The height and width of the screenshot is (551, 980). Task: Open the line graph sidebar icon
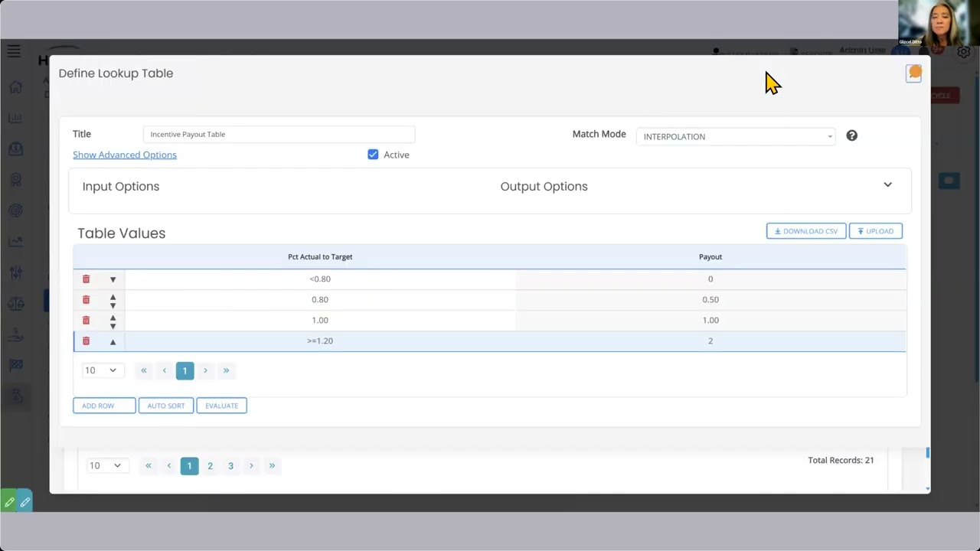15,242
